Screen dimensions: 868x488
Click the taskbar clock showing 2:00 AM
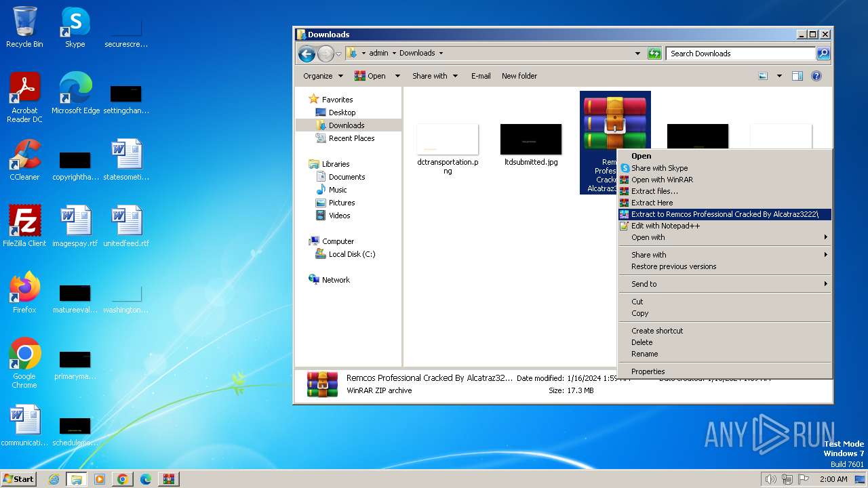point(833,479)
